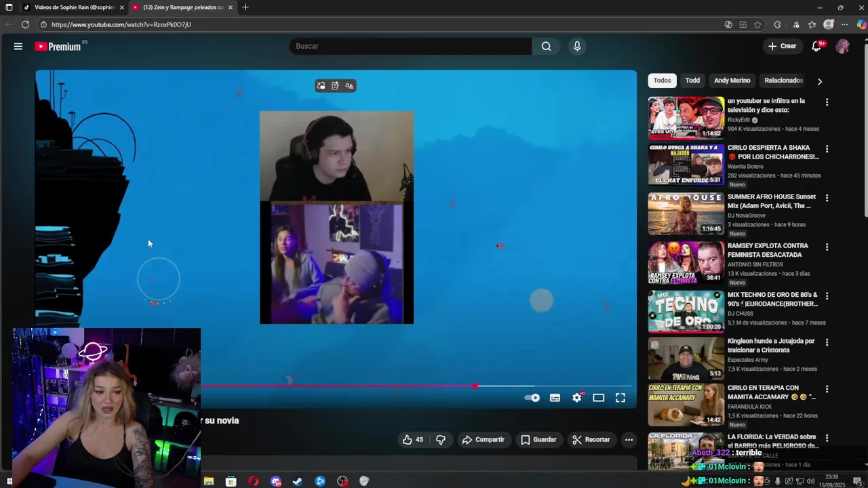Open Opera browser from the taskbar
Viewport: 868px width, 488px height.
coord(253,481)
